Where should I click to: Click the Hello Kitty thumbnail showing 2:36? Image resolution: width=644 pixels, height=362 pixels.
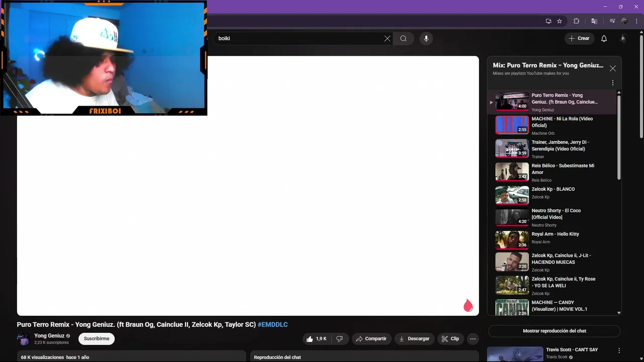click(x=512, y=240)
